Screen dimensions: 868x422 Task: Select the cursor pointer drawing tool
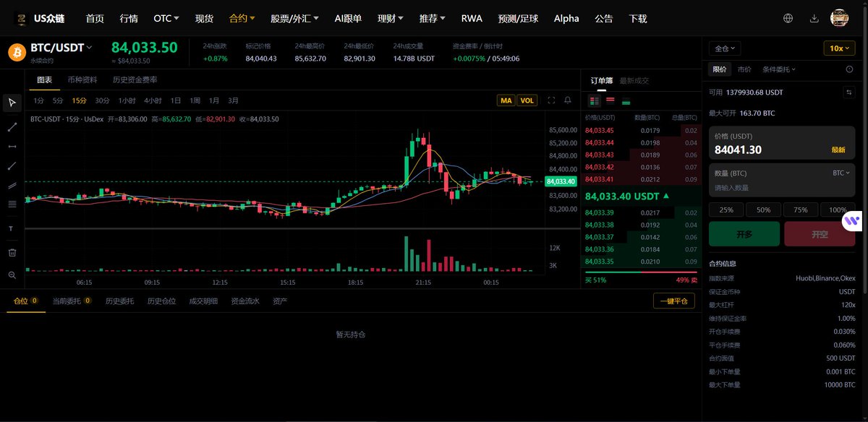click(x=12, y=103)
